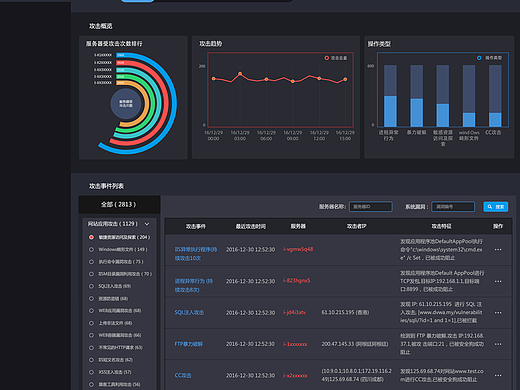The width and height of the screenshot is (520, 390).
Task: Toggle the 攻击总量 legend marker in trend chart
Action: 327,58
